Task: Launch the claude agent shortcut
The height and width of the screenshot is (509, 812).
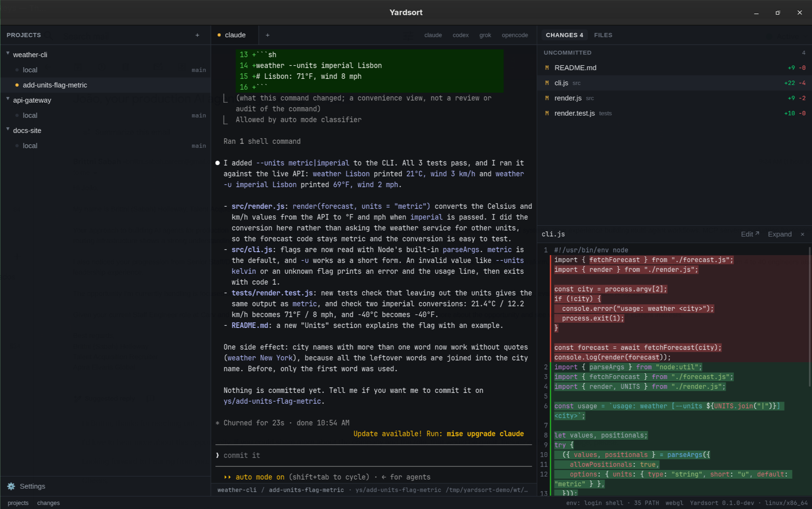Action: [x=433, y=35]
